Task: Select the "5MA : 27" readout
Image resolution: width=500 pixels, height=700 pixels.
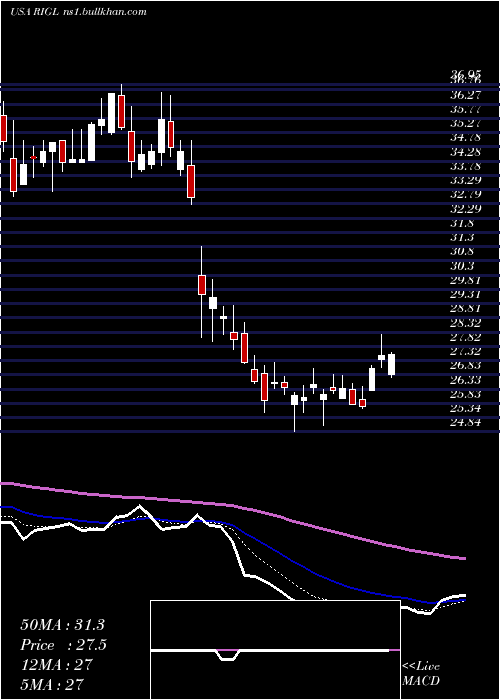Action: coord(52,684)
